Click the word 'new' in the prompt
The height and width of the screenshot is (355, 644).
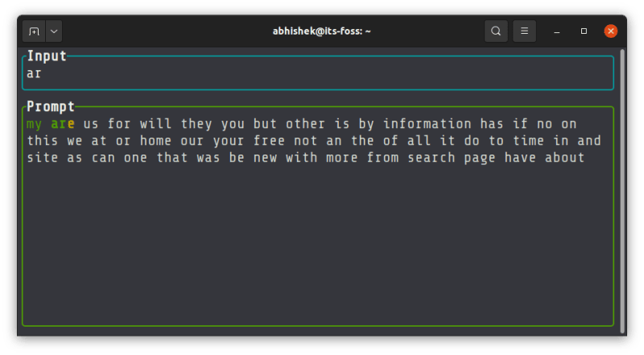pyautogui.click(x=265, y=159)
